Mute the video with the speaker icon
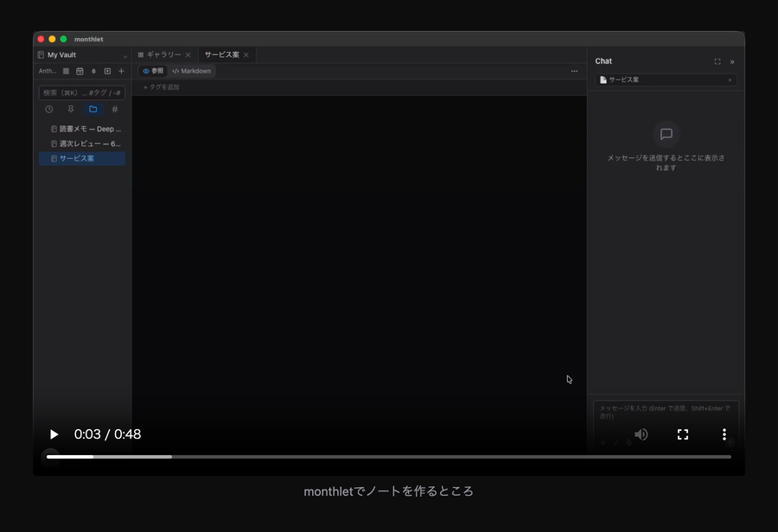778x532 pixels. (641, 434)
